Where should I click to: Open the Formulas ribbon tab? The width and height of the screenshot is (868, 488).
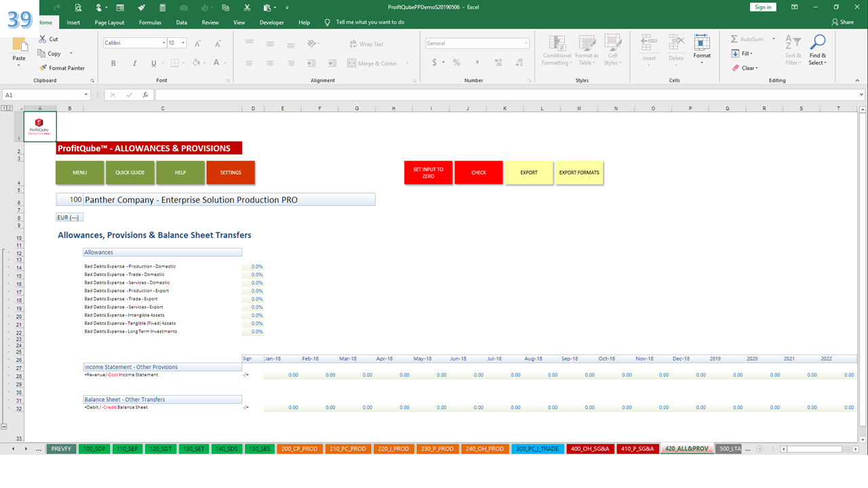tap(150, 22)
